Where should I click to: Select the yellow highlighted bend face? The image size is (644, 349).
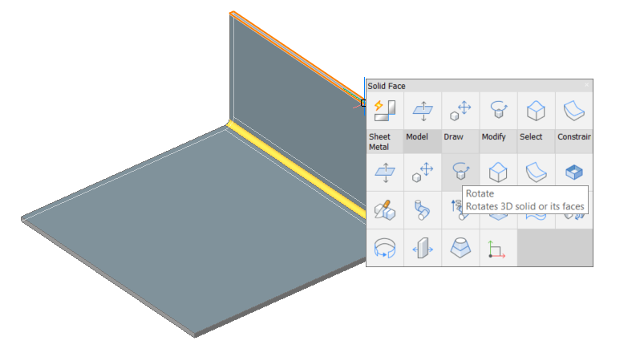point(296,170)
